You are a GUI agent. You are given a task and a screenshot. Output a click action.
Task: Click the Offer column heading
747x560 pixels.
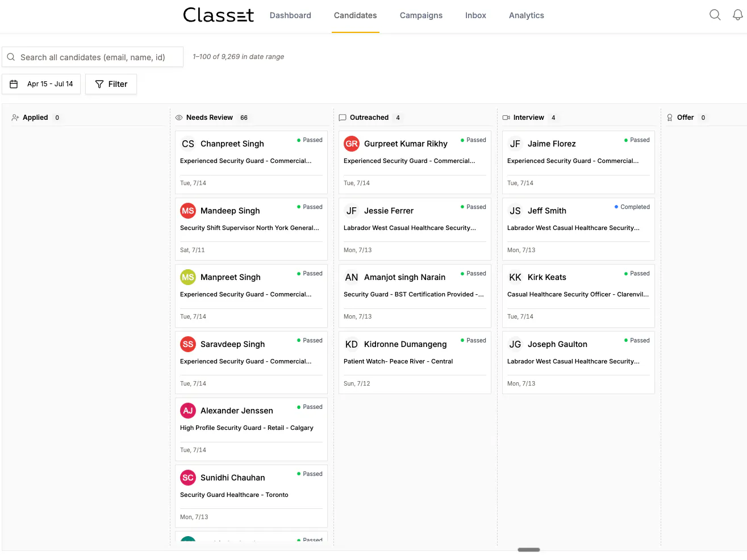[x=685, y=118]
